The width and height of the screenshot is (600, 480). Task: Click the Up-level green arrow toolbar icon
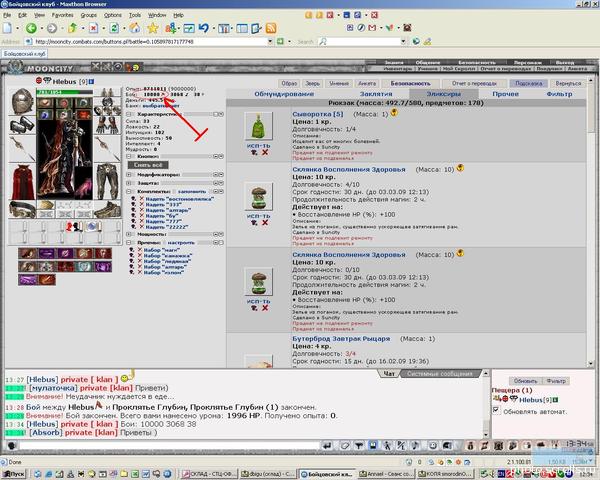click(x=73, y=28)
